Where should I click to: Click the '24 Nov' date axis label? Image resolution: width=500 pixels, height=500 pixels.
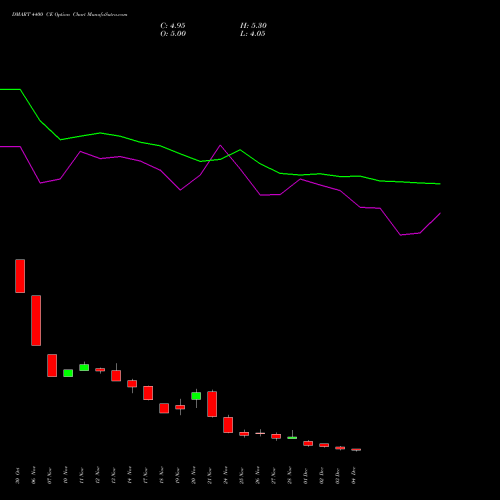click(x=226, y=475)
